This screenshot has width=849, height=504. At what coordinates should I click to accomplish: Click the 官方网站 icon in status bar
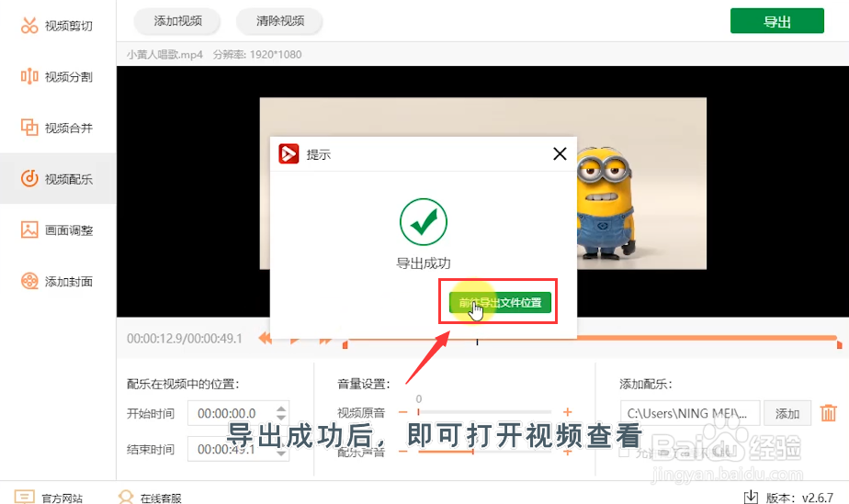pos(25,497)
